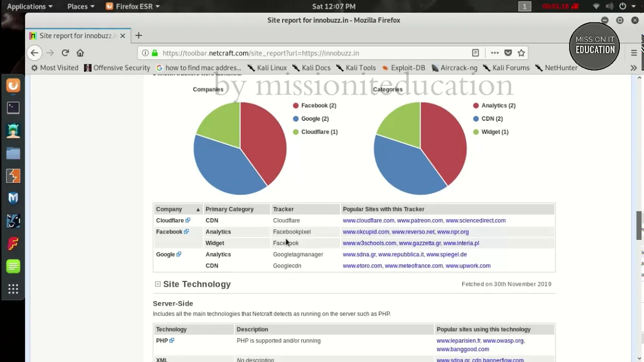The width and height of the screenshot is (644, 362).
Task: Launch Metasploit M icon from the dock
Action: (x=13, y=199)
